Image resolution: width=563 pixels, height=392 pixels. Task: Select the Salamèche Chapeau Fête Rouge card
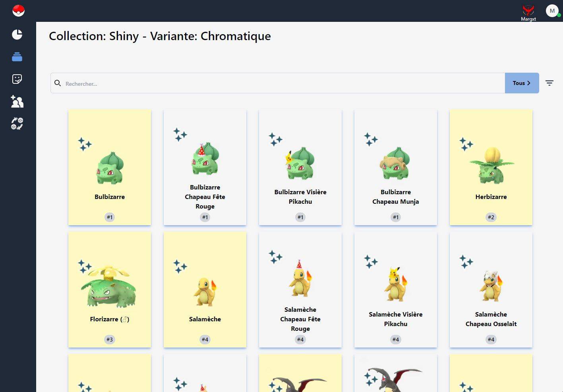point(300,290)
